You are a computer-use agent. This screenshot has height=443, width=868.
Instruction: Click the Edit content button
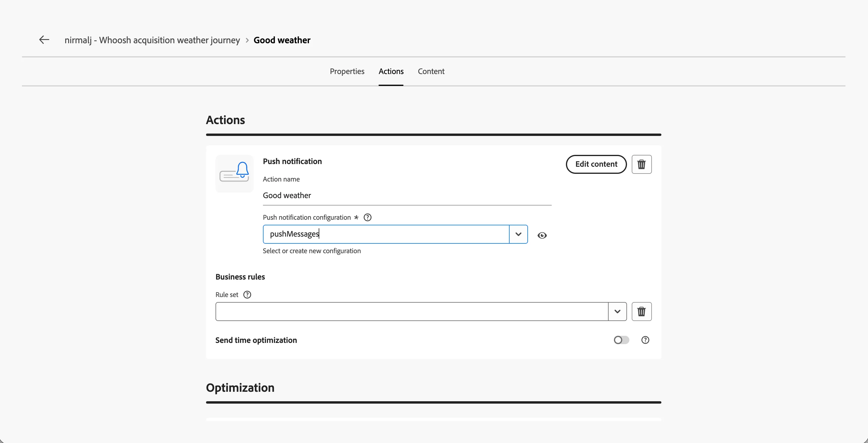point(596,164)
